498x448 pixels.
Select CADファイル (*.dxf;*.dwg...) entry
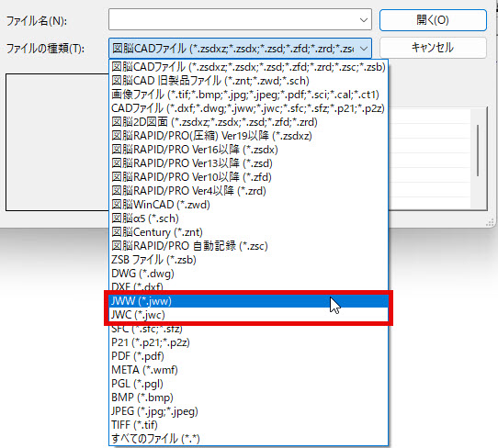coord(248,108)
